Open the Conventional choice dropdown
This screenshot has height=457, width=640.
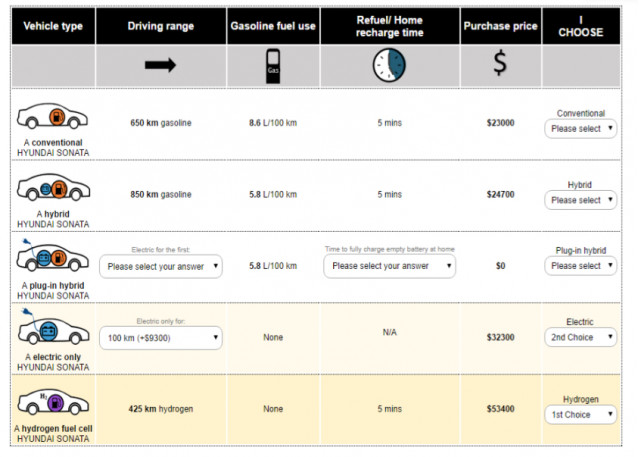point(580,129)
